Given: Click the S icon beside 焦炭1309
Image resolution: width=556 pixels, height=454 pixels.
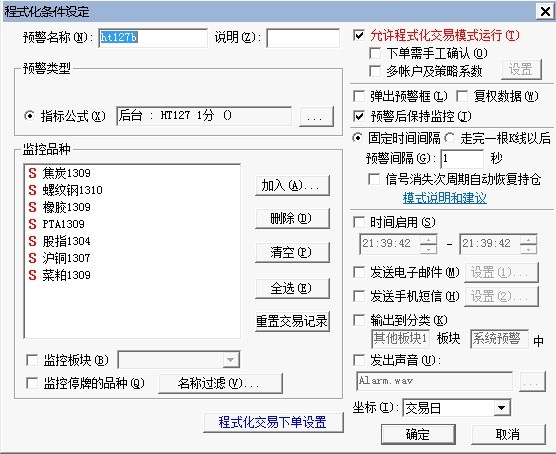Looking at the screenshot, I should (32, 173).
